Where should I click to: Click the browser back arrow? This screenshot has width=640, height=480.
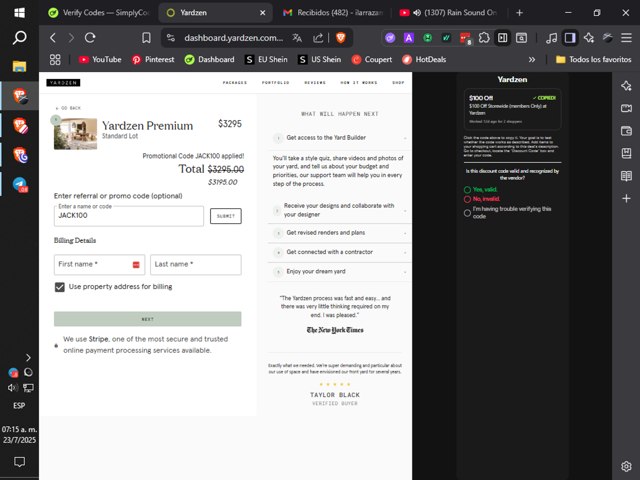point(53,38)
